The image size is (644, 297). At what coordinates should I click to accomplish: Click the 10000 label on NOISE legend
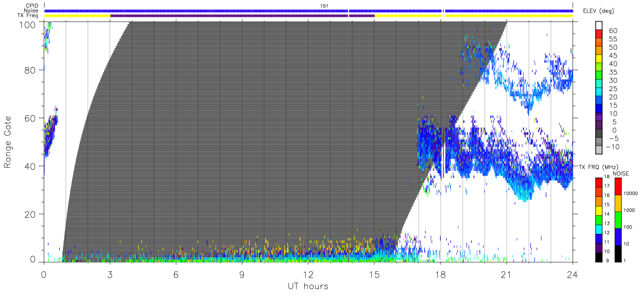click(630, 193)
